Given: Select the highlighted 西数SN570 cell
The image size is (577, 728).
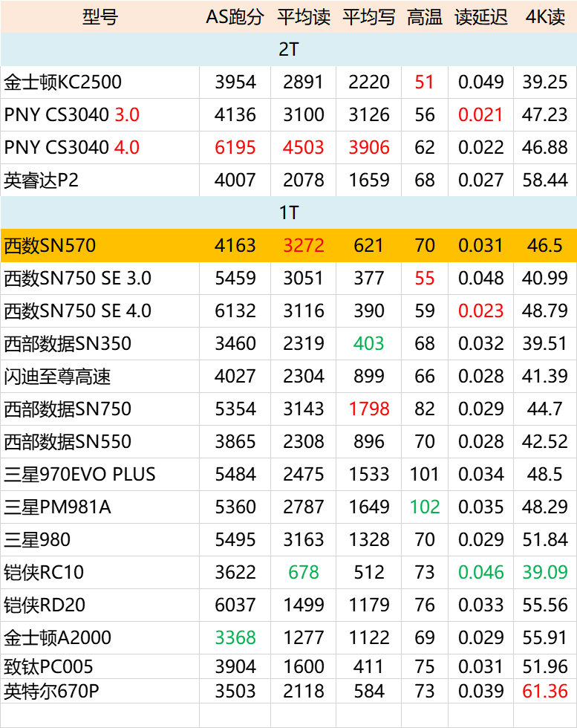Looking at the screenshot, I should coord(100,245).
